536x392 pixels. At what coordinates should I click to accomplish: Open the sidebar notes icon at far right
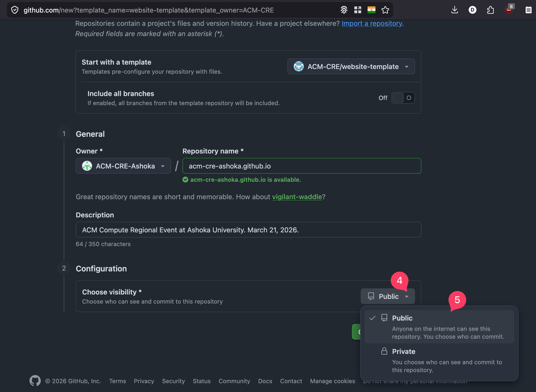pos(528,10)
